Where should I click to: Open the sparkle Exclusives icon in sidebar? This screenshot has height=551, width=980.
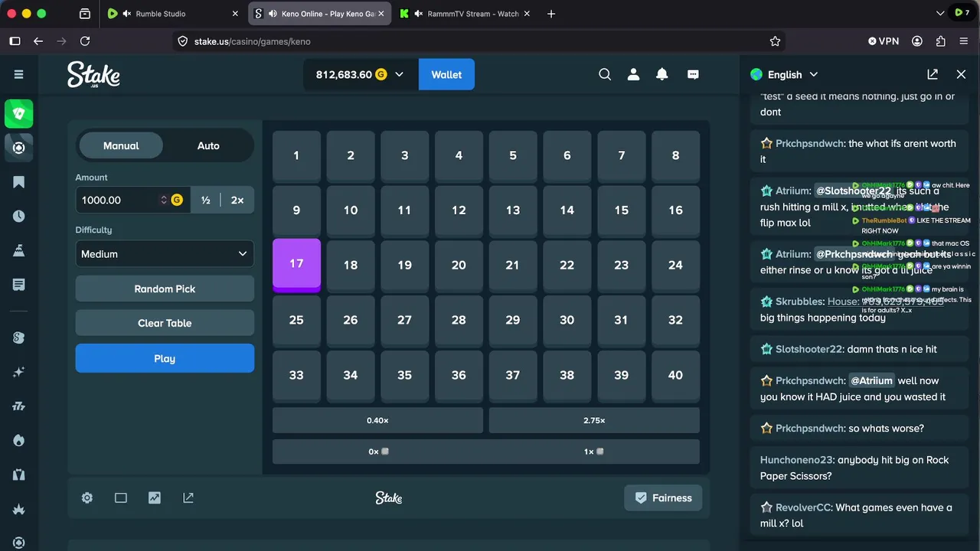(19, 372)
